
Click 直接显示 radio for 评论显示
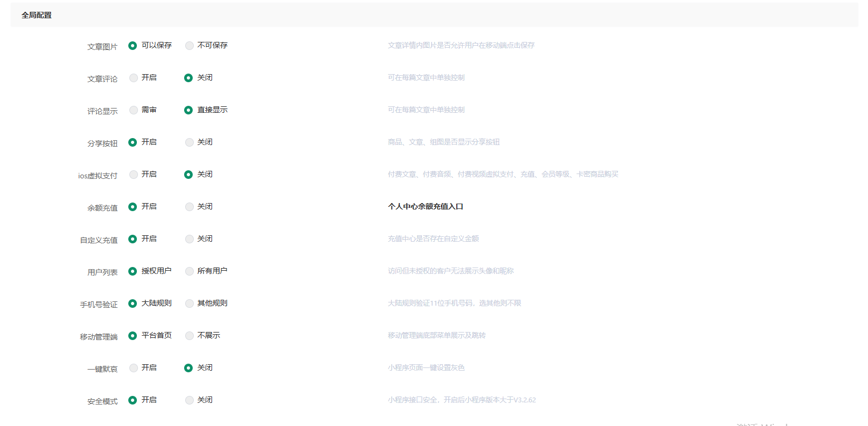[188, 110]
